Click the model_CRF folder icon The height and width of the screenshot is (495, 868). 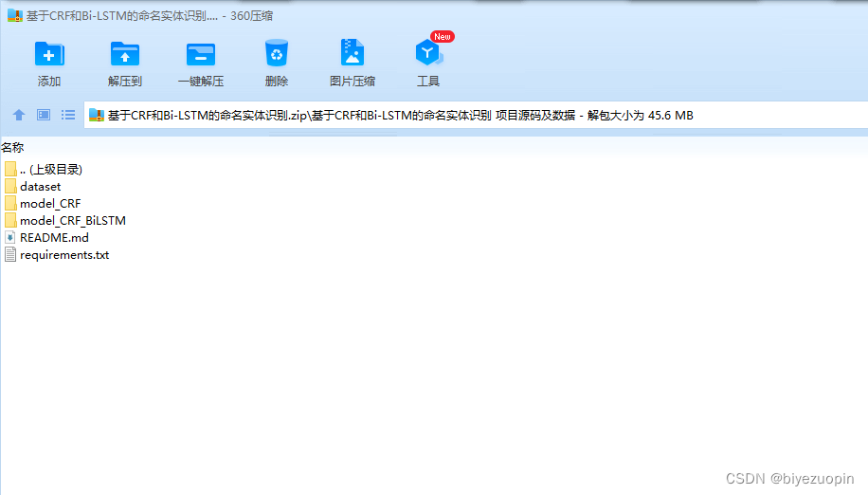[10, 203]
